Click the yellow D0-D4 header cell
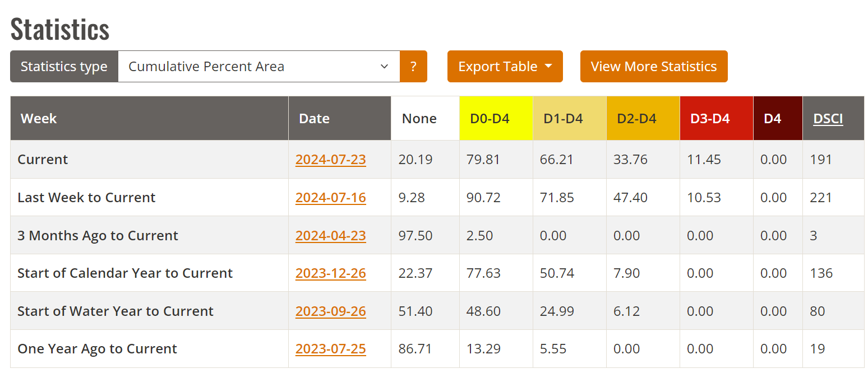Viewport: 868px width, 373px height. point(496,118)
